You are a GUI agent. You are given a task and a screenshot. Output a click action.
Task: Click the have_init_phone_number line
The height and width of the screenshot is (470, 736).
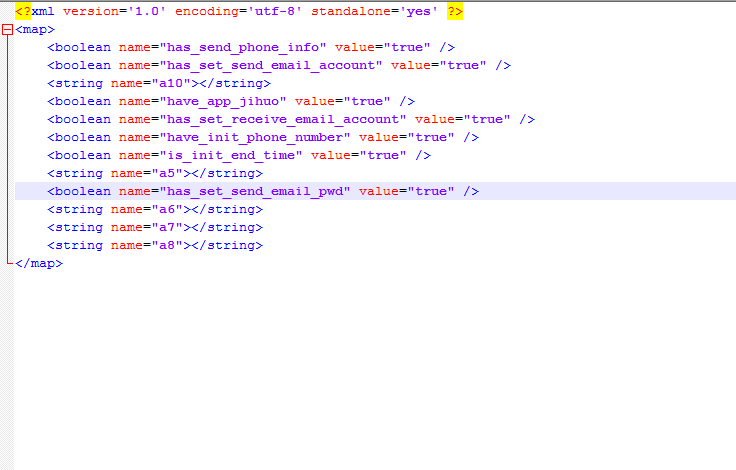263,138
